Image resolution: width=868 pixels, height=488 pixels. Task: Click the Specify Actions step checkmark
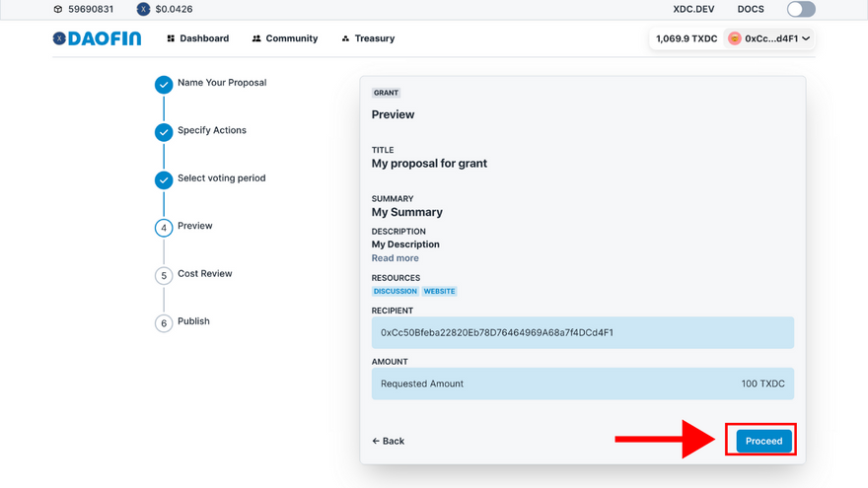coord(164,132)
